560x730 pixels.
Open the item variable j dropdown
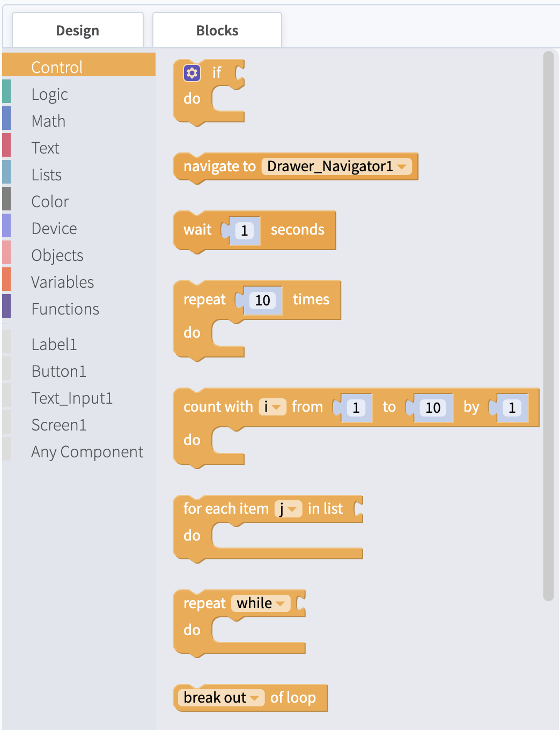tap(290, 509)
